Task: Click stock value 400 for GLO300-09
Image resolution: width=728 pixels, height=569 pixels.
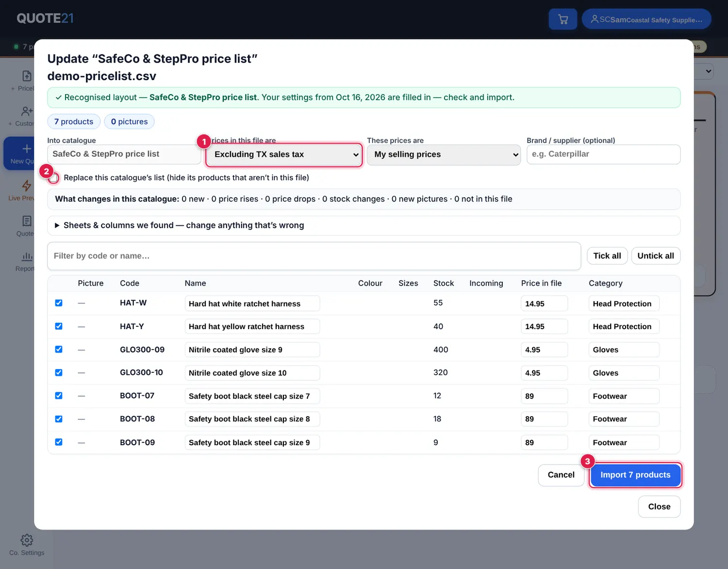Action: point(441,350)
